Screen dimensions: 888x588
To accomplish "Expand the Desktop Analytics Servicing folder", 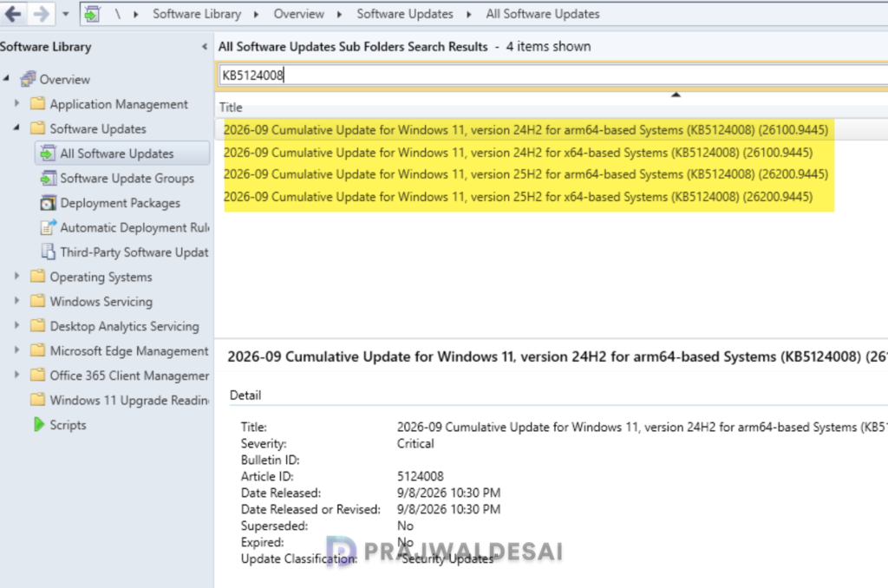I will tap(17, 325).
